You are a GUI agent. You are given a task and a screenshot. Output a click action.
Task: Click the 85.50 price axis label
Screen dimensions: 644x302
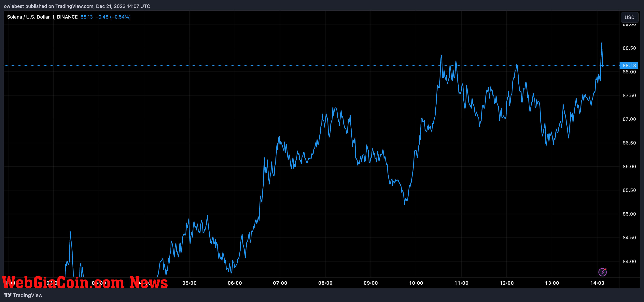[629, 190]
